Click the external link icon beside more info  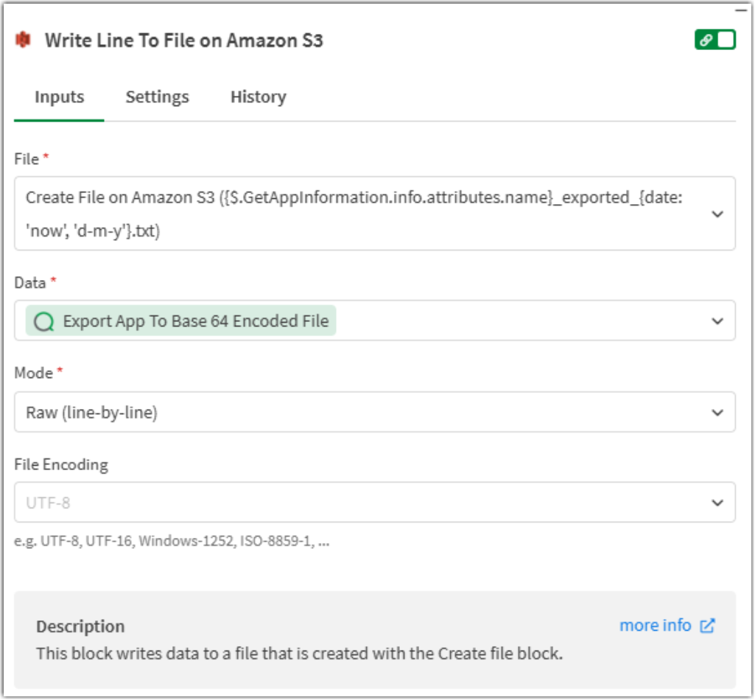click(x=708, y=626)
